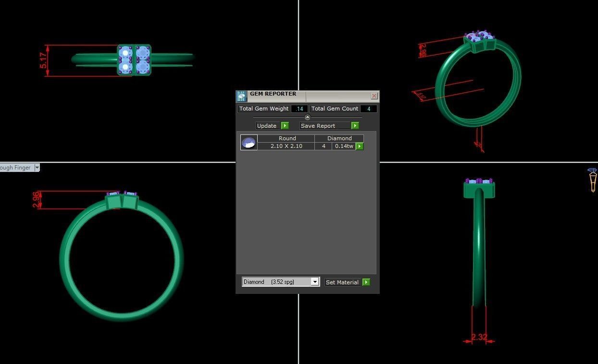Click the 5.17 dimension label in top view

point(44,61)
